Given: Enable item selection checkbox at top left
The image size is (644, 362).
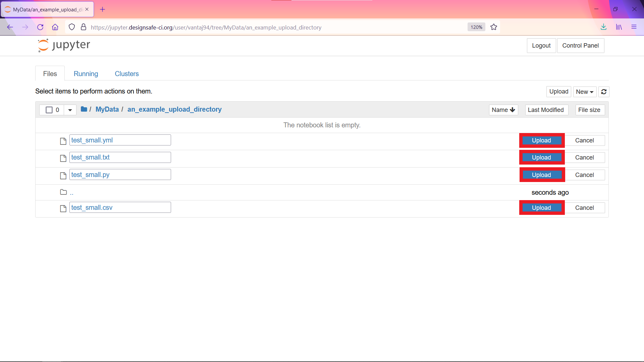Looking at the screenshot, I should click(49, 110).
